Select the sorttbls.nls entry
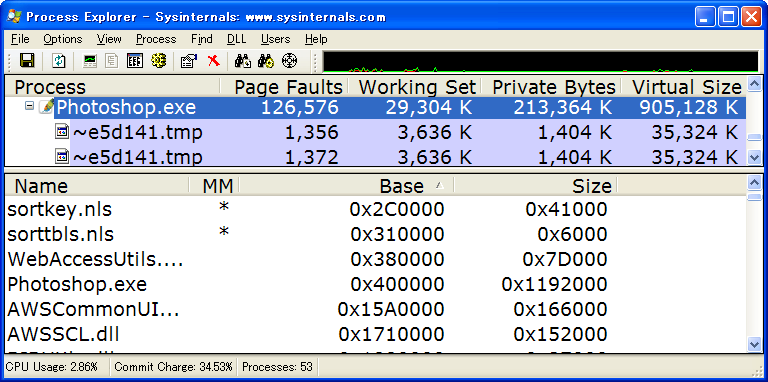This screenshot has height=382, width=768. [60, 235]
